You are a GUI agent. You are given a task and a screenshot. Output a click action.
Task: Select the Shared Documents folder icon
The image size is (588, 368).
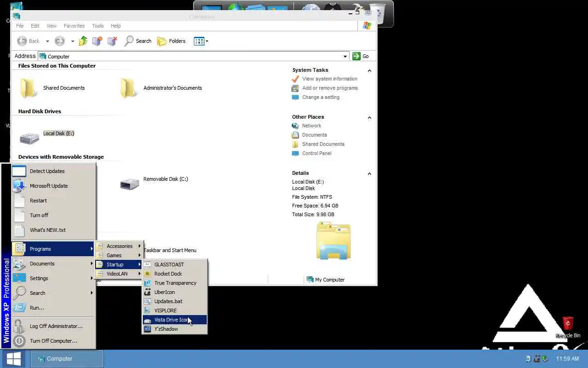pyautogui.click(x=28, y=87)
